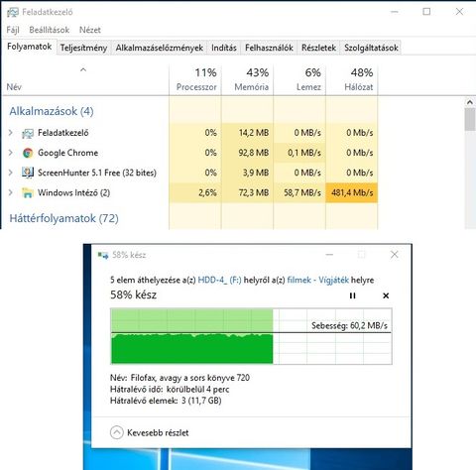
Task: Select the Folyamatok tab
Action: (29, 47)
